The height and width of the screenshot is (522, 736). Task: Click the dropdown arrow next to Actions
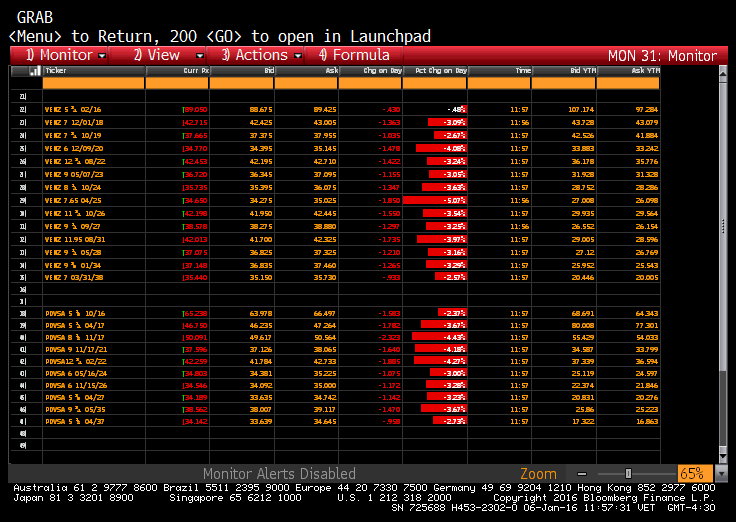pos(298,56)
